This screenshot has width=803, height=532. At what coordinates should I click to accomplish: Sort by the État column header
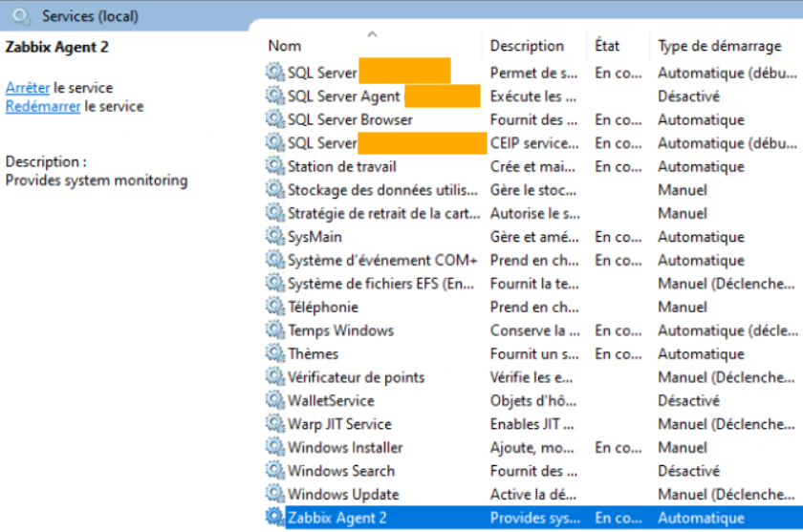pyautogui.click(x=607, y=46)
